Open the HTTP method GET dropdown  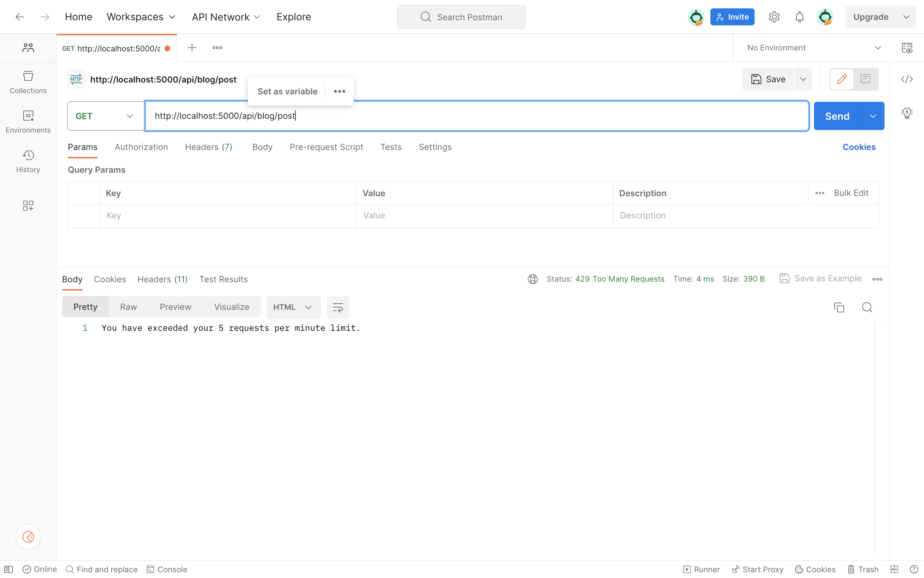coord(105,116)
